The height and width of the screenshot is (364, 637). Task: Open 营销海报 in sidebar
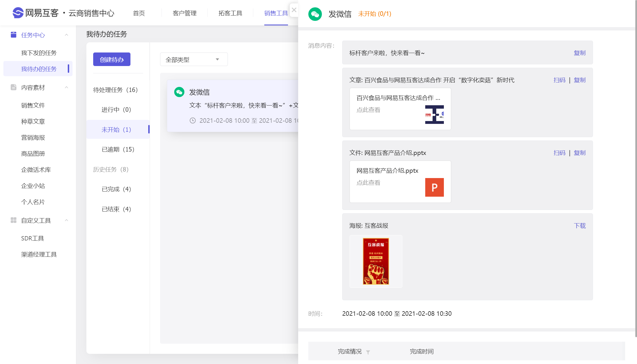(x=33, y=137)
